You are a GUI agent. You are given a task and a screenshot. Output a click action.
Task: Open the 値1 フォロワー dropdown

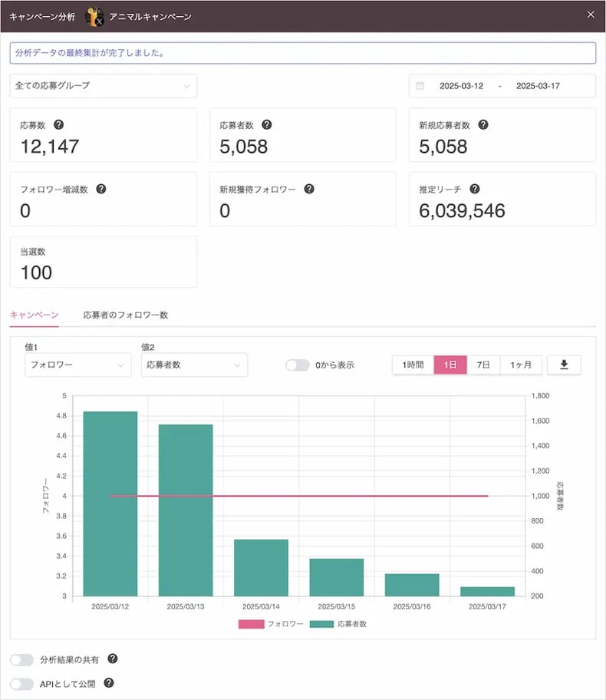[x=77, y=365]
